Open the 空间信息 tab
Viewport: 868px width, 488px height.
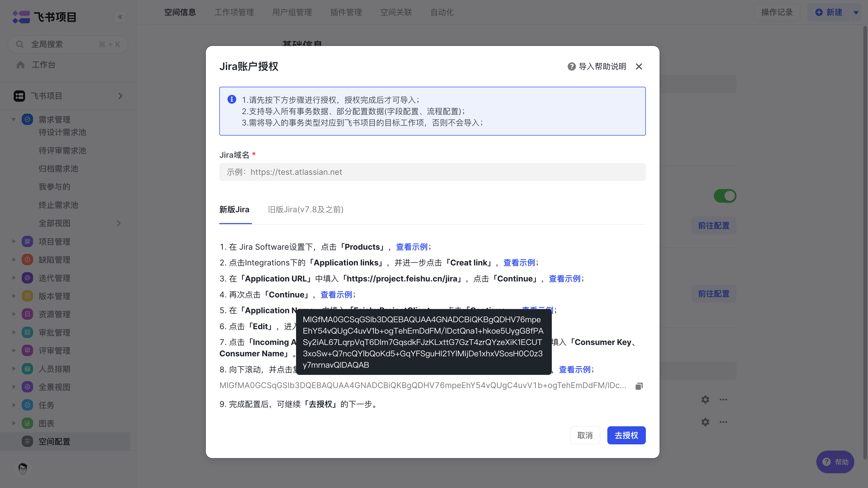coord(180,12)
